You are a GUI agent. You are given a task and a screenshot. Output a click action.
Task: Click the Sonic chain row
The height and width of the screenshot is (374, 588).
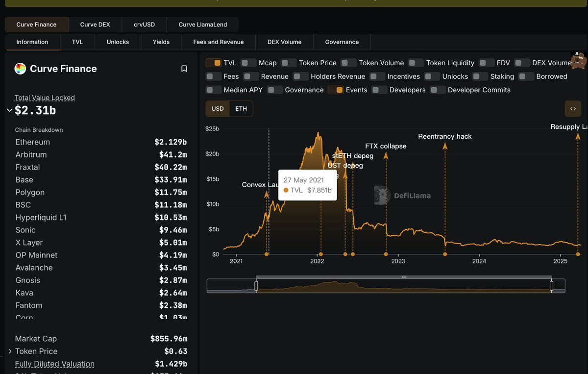(101, 230)
